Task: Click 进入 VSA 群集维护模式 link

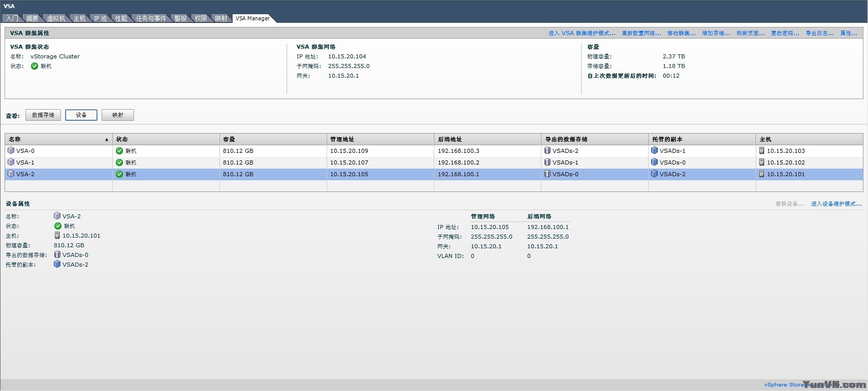Action: tap(582, 33)
